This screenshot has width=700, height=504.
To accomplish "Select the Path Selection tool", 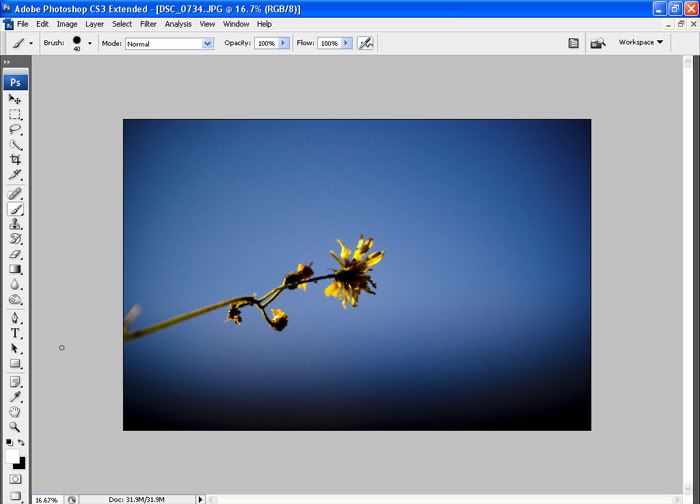I will click(x=15, y=348).
